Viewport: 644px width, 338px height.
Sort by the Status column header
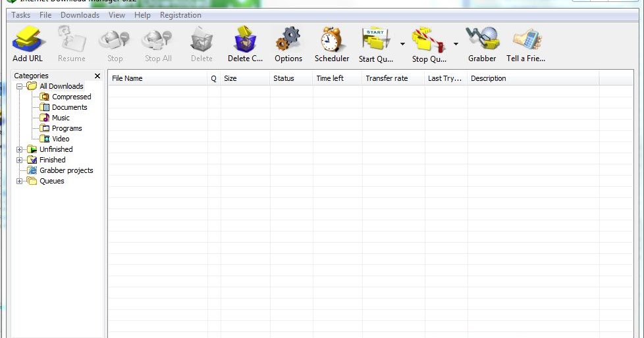tap(291, 78)
